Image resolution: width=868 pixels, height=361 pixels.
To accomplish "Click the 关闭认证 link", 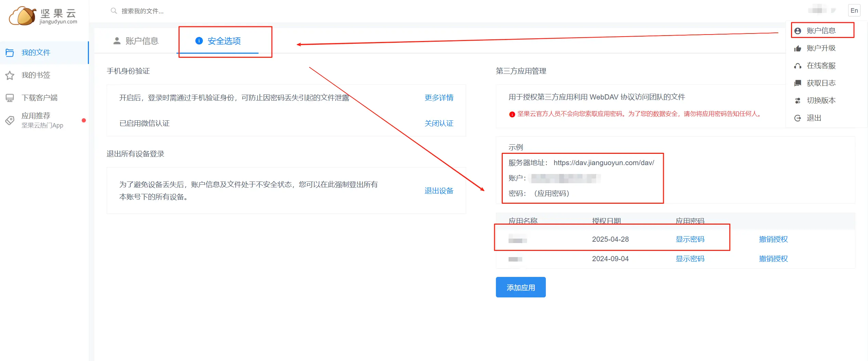I will coord(439,123).
